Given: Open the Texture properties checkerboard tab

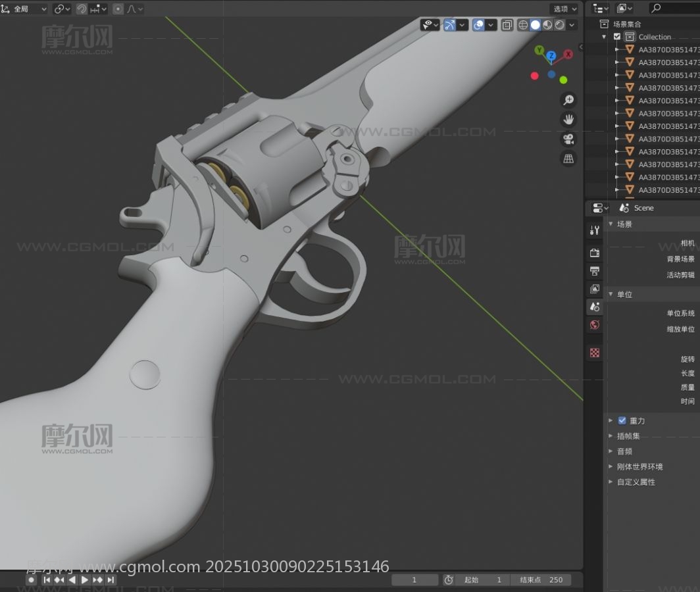Looking at the screenshot, I should click(595, 353).
